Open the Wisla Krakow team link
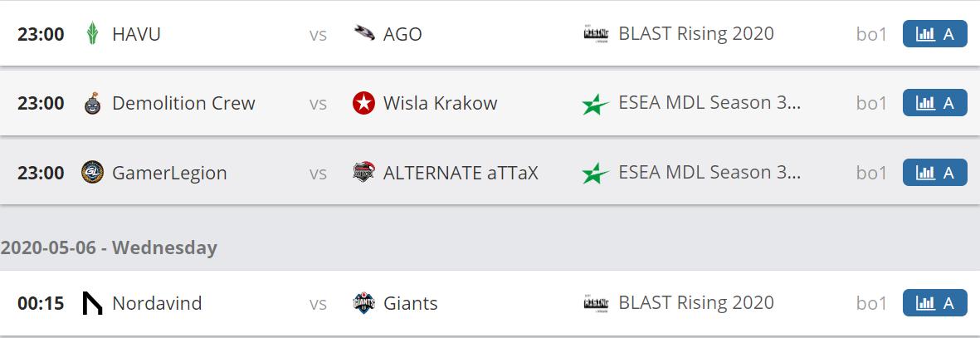 tap(440, 104)
